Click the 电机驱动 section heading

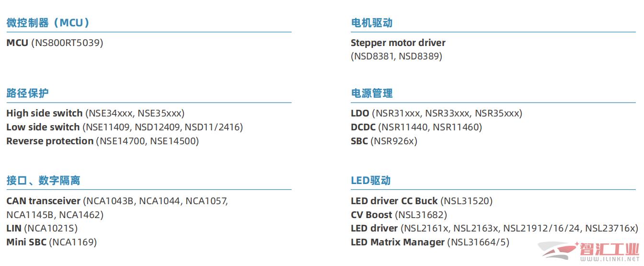tap(372, 23)
